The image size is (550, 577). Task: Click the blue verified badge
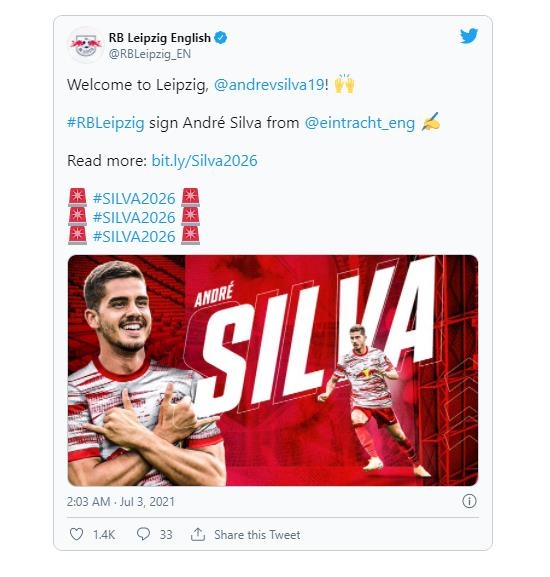(220, 38)
